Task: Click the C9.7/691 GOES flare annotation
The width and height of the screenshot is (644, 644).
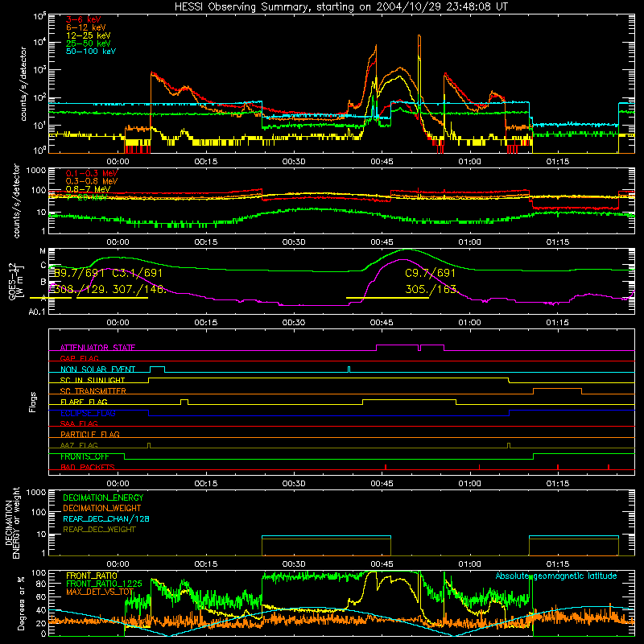Action: click(430, 273)
